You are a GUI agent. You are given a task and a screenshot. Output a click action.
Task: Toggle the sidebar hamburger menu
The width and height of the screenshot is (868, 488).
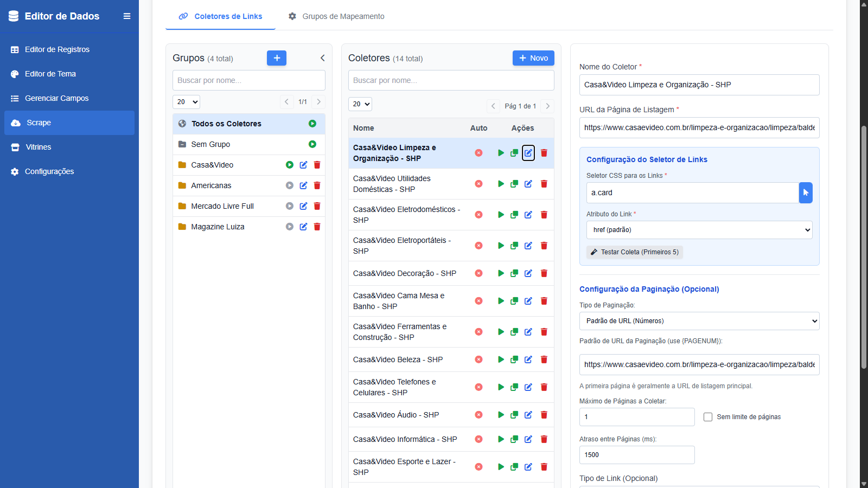[x=127, y=16]
